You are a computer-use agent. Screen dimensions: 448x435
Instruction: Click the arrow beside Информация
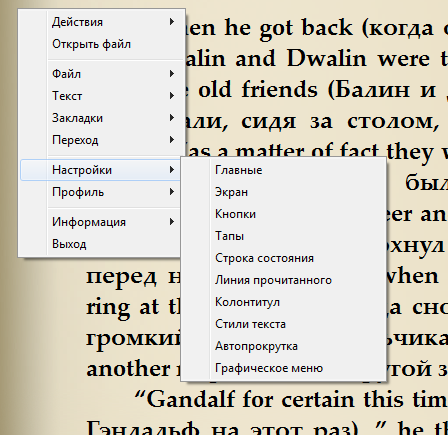tap(172, 222)
